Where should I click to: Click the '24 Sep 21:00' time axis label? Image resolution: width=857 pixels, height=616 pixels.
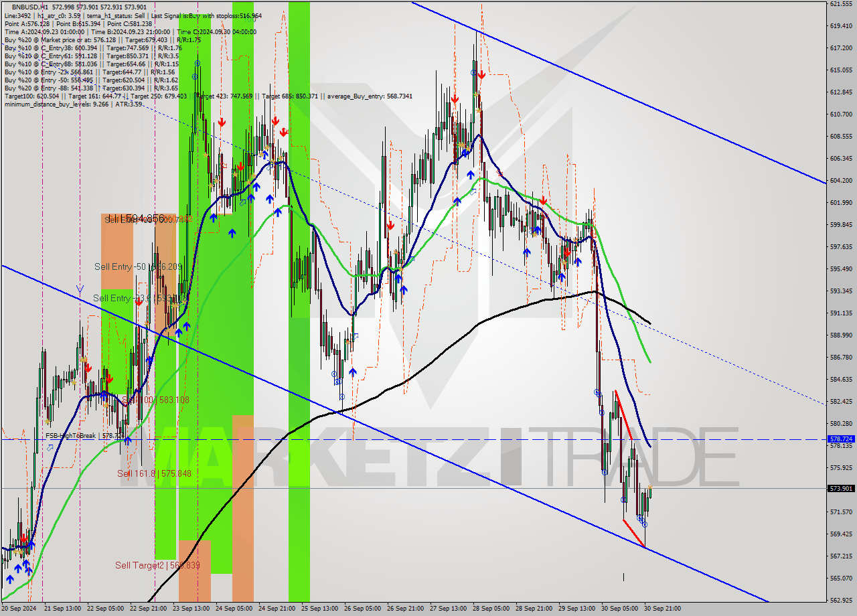point(277,609)
